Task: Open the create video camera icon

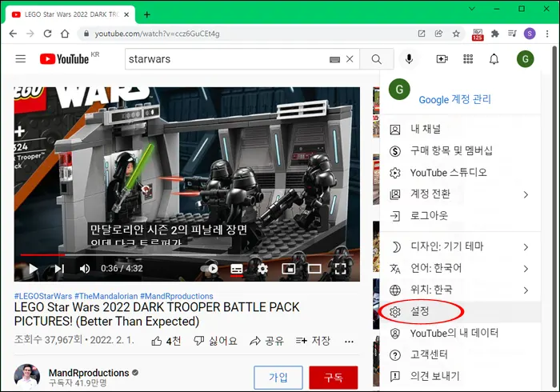Action: 442,59
